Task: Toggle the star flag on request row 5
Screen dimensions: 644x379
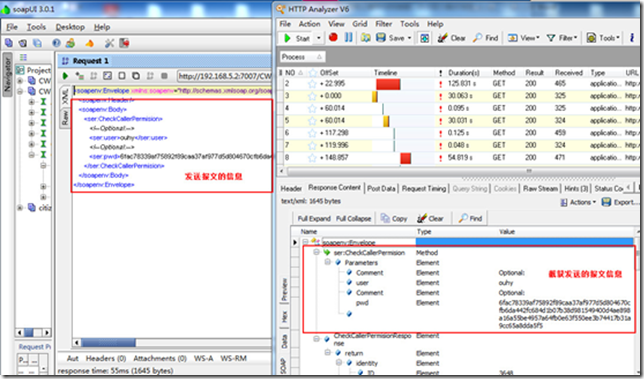Action: (313, 121)
